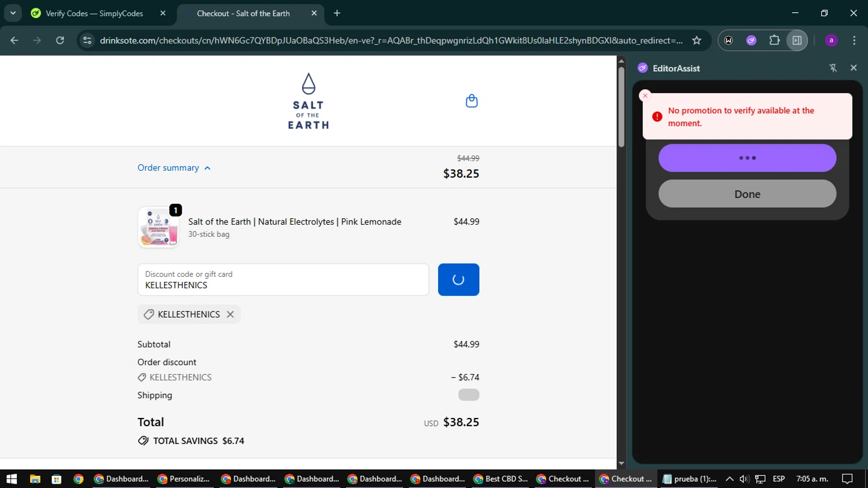Bookmark this page with the star
Screen dimensions: 868x488
(x=697, y=41)
